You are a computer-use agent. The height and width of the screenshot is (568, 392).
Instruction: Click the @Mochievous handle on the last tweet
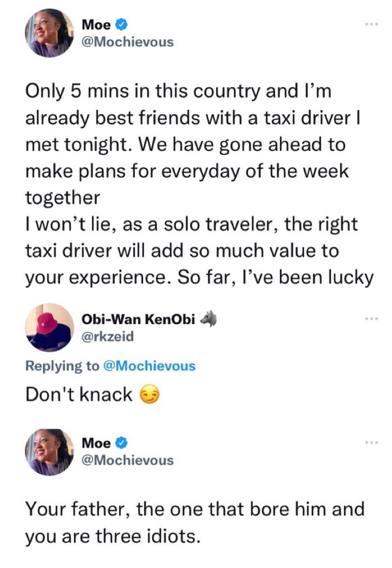pos(127,460)
